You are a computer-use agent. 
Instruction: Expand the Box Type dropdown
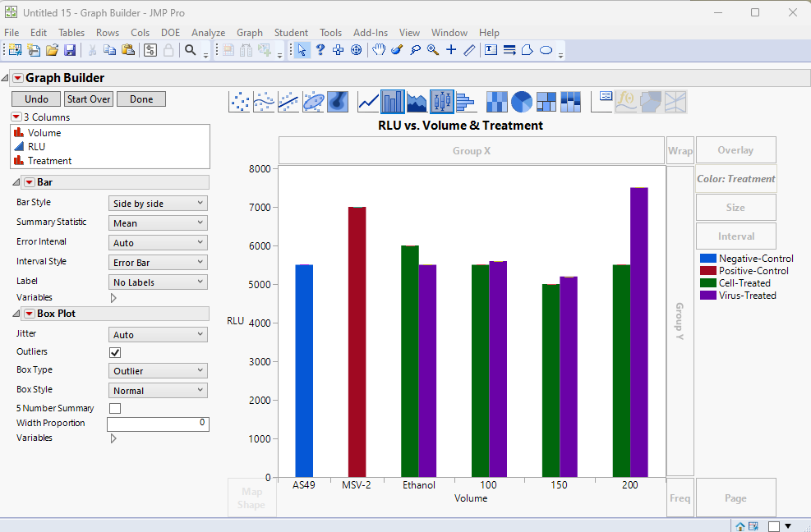(158, 371)
